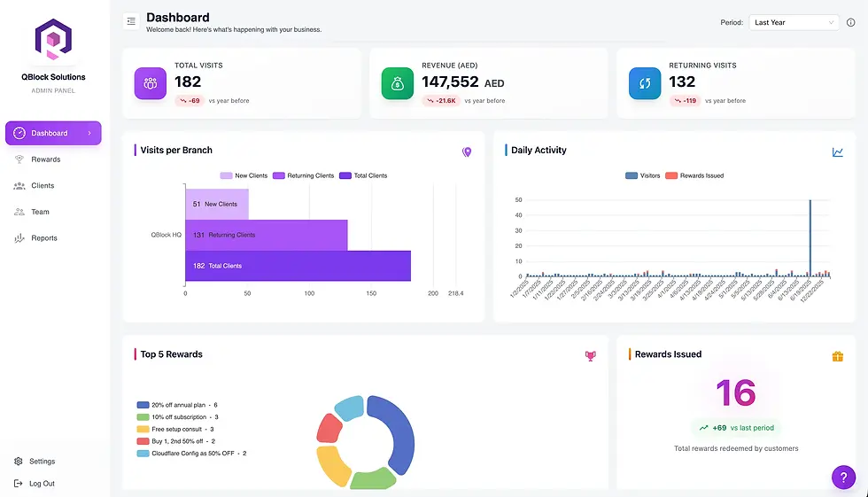
Task: Click the Top 5 Rewards trophy icon
Action: pyautogui.click(x=591, y=356)
